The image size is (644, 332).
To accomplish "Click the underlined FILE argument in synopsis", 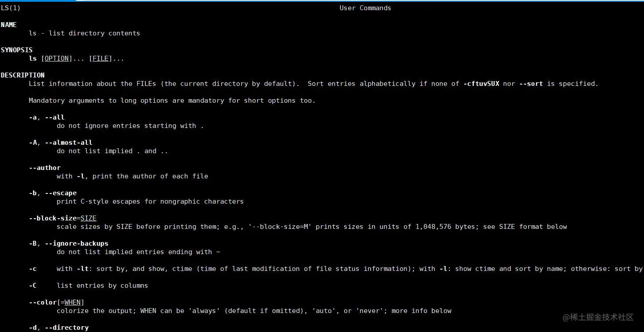I will coord(101,58).
